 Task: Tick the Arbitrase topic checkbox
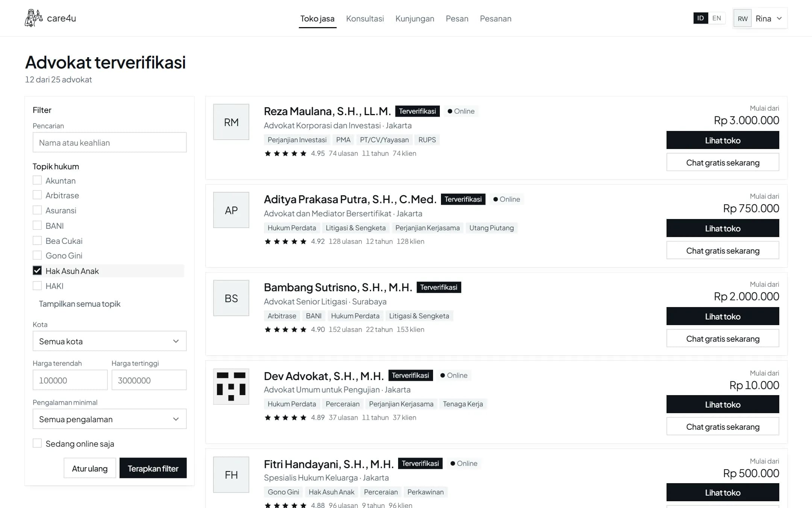[37, 195]
